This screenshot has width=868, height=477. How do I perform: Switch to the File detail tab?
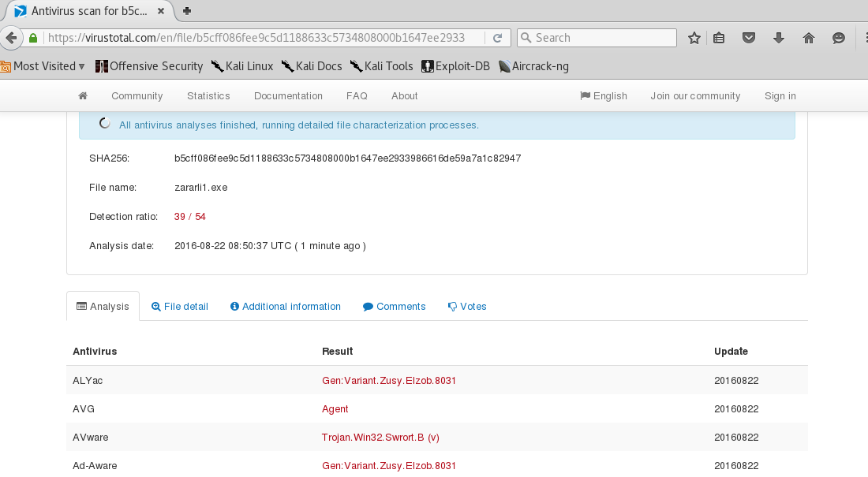click(x=180, y=307)
